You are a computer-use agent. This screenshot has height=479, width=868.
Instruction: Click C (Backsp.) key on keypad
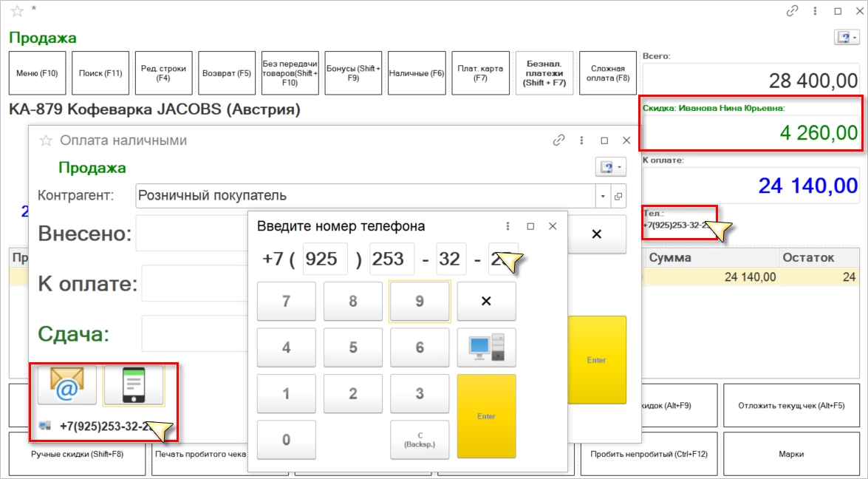click(420, 440)
